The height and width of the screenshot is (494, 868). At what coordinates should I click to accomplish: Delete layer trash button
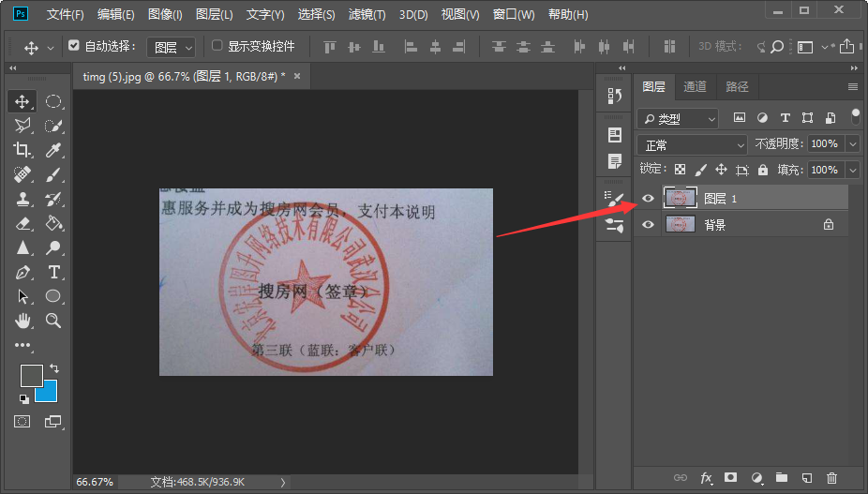coord(831,477)
